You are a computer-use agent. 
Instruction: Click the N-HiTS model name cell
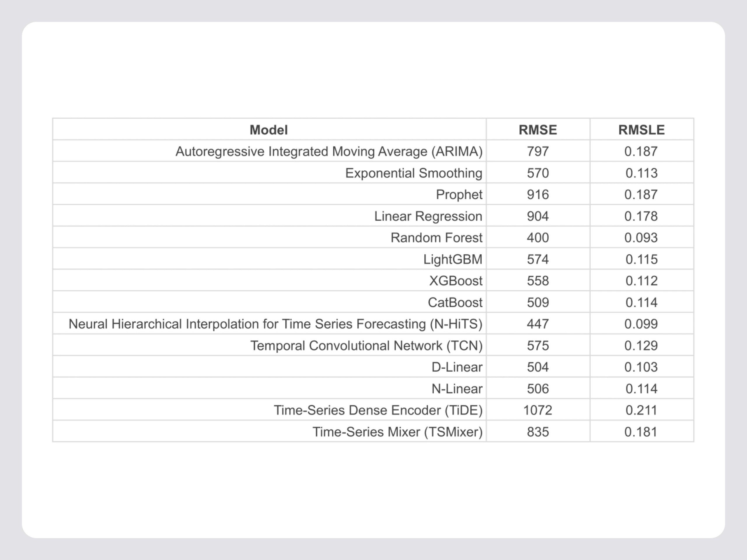[275, 324]
